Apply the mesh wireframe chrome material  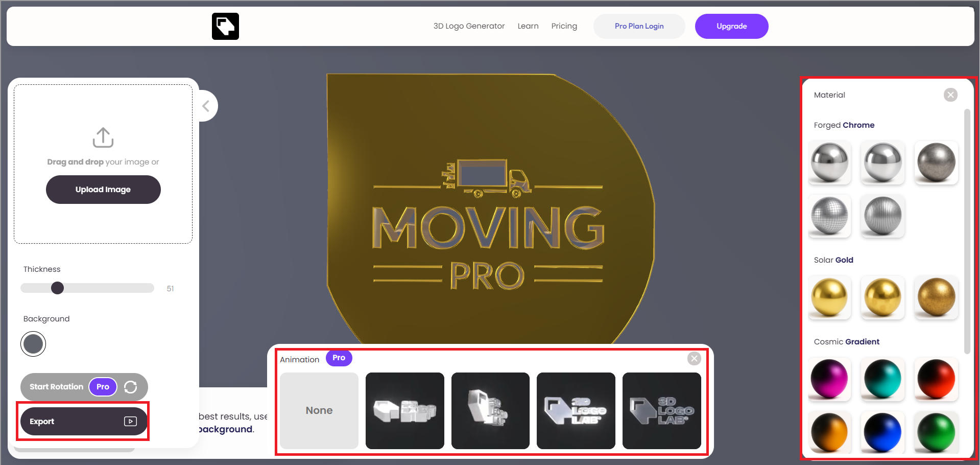[x=829, y=216]
